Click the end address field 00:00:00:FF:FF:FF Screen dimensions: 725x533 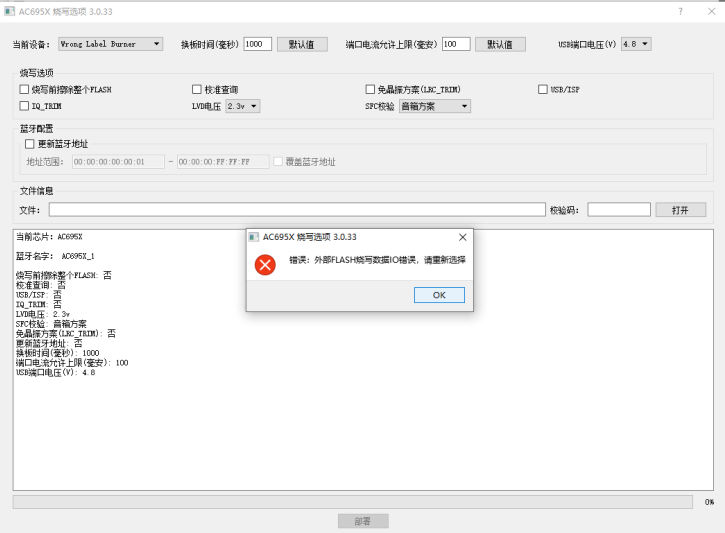click(223, 162)
